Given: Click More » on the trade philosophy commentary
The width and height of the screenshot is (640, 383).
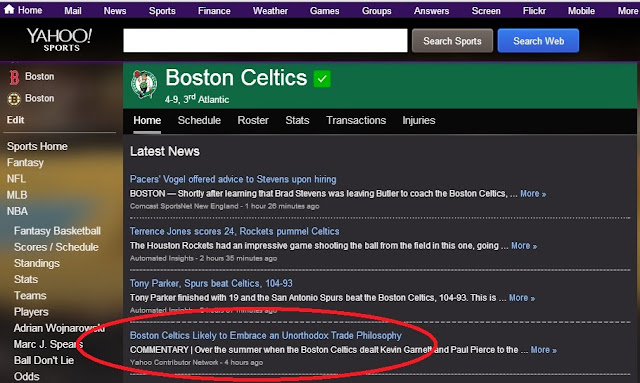Looking at the screenshot, I should 544,350.
